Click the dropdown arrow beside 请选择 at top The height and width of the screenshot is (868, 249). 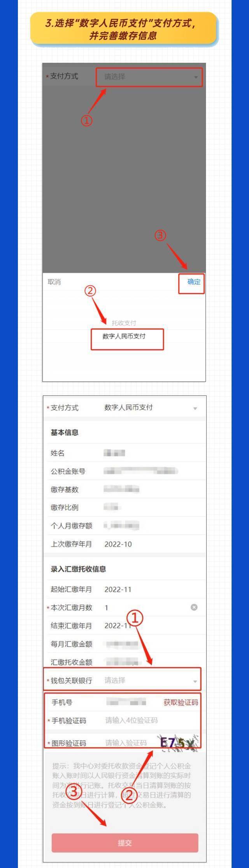(x=196, y=77)
